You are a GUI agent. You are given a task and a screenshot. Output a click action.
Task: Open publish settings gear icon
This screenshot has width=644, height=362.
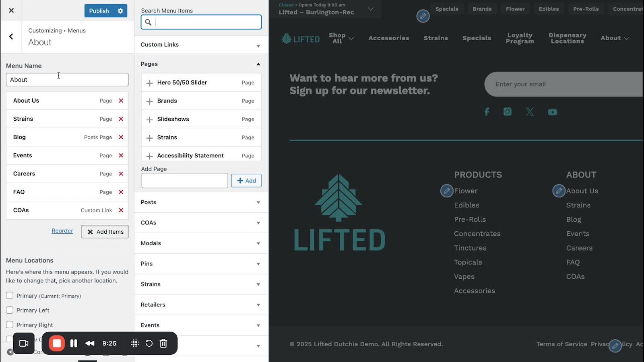coord(120,11)
